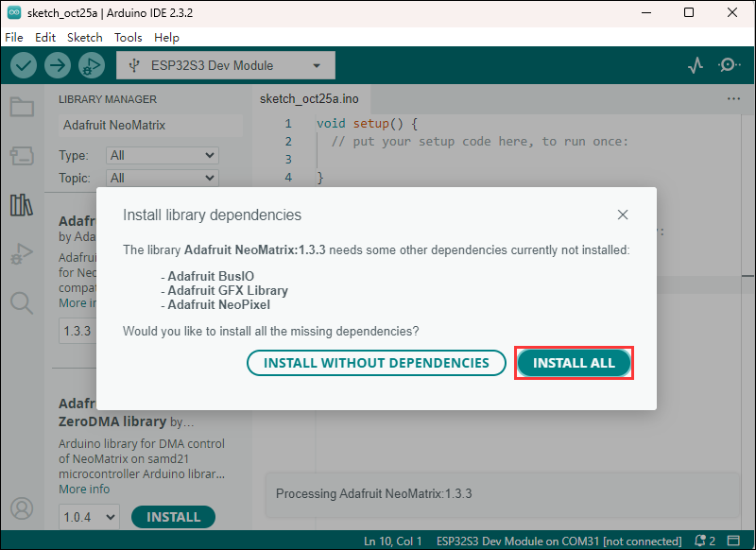756x550 pixels.
Task: Click the Library Manager search field
Action: click(150, 126)
